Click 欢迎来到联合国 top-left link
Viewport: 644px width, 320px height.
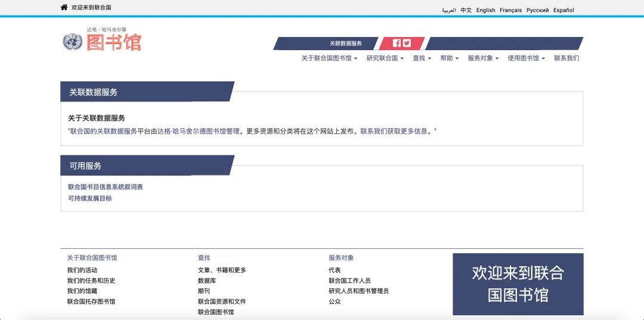coord(91,7)
